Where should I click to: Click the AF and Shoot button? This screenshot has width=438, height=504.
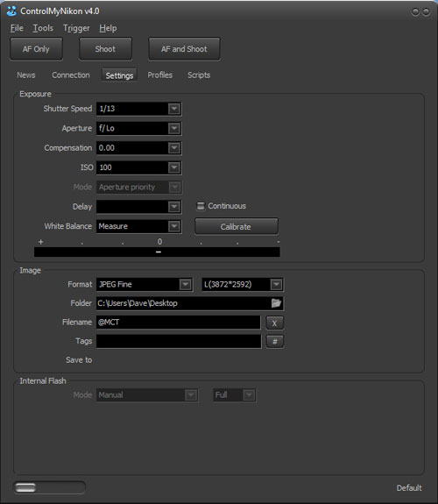(x=184, y=49)
